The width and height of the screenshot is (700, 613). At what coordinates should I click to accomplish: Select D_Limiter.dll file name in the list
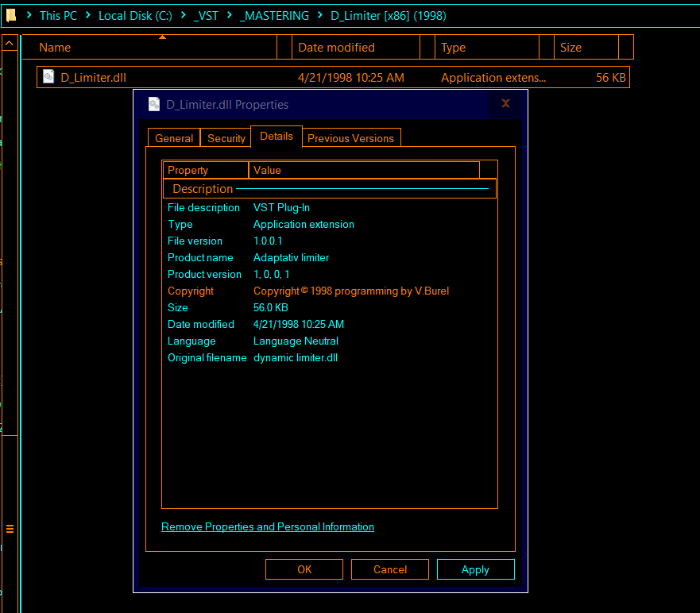(x=93, y=78)
